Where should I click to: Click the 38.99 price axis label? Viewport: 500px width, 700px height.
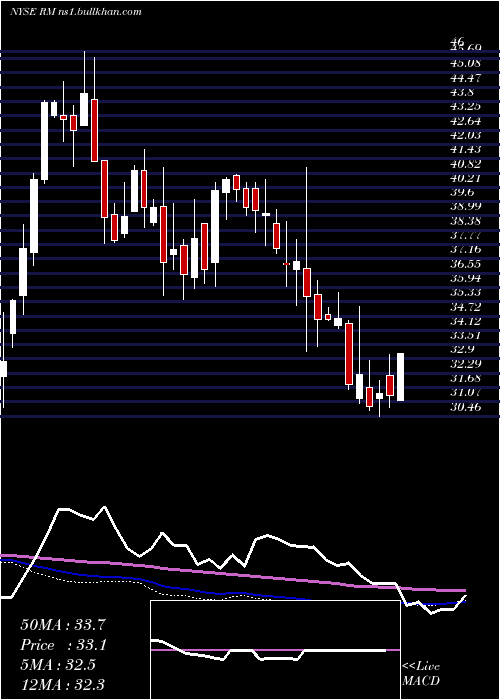(x=466, y=206)
